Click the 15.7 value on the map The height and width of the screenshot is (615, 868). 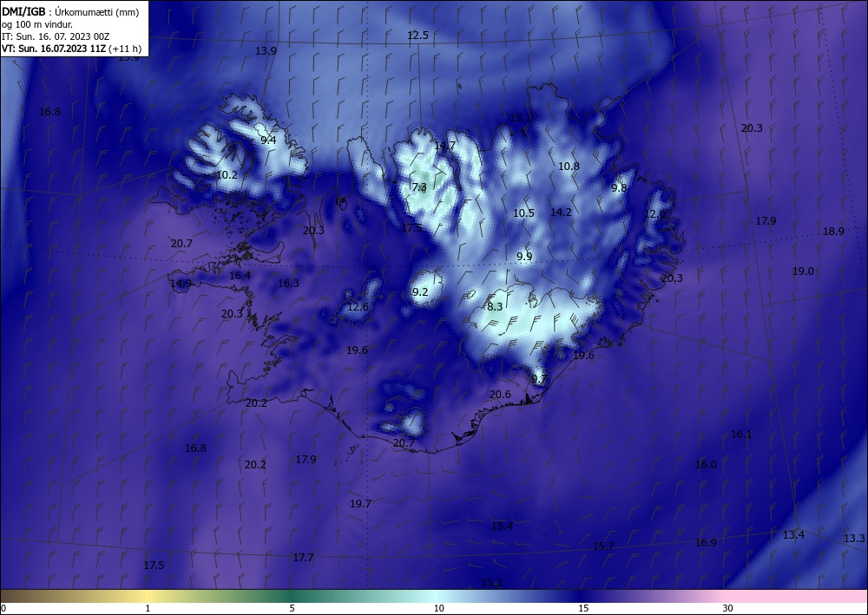[603, 546]
